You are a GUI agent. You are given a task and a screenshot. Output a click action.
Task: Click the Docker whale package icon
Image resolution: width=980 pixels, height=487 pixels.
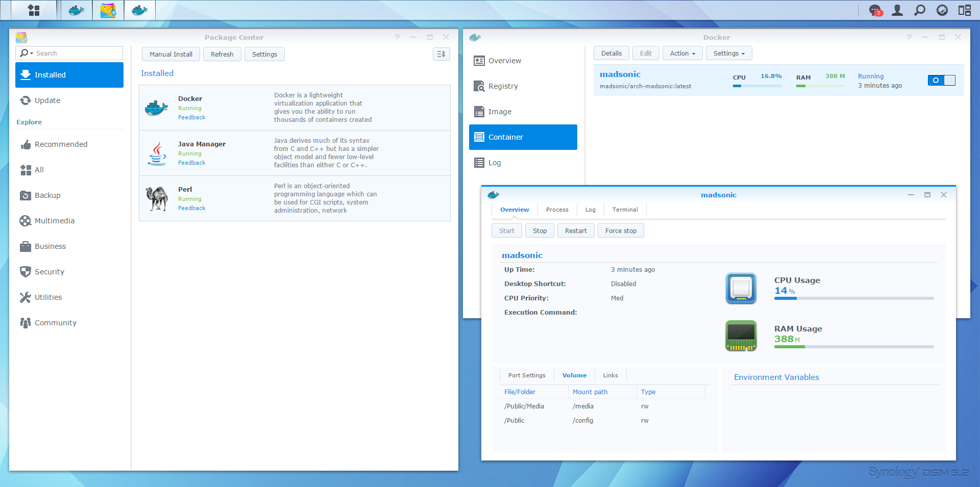click(x=156, y=108)
